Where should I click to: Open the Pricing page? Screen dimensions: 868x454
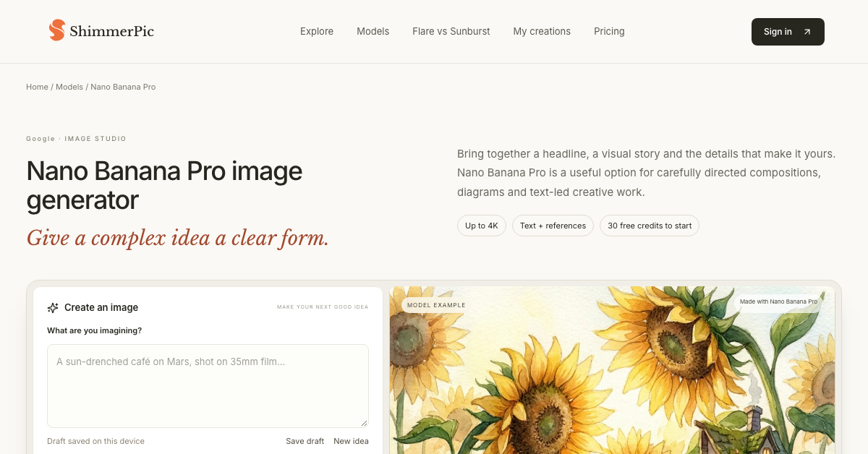tap(609, 31)
